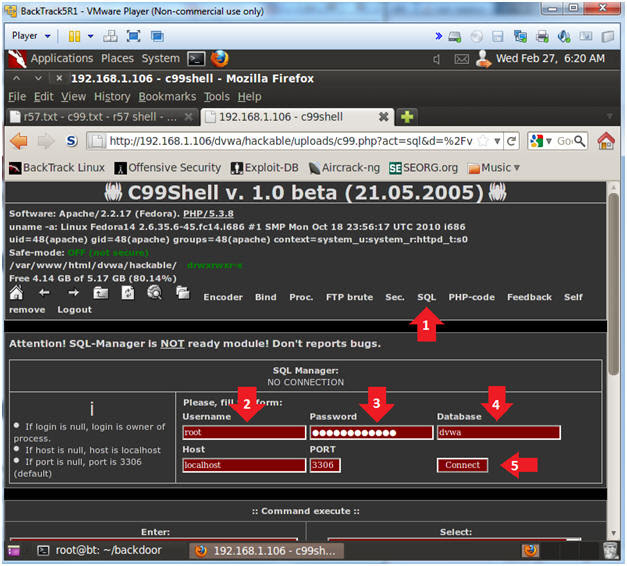Viewport: 627px width, 566px height.
Task: Open Firefox History menu
Action: click(112, 97)
